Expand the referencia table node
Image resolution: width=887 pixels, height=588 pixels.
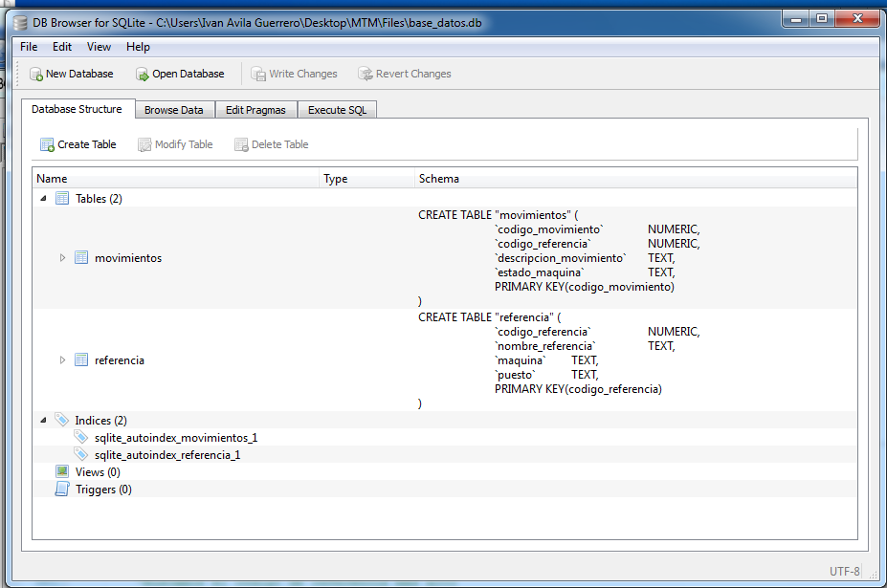(x=61, y=360)
